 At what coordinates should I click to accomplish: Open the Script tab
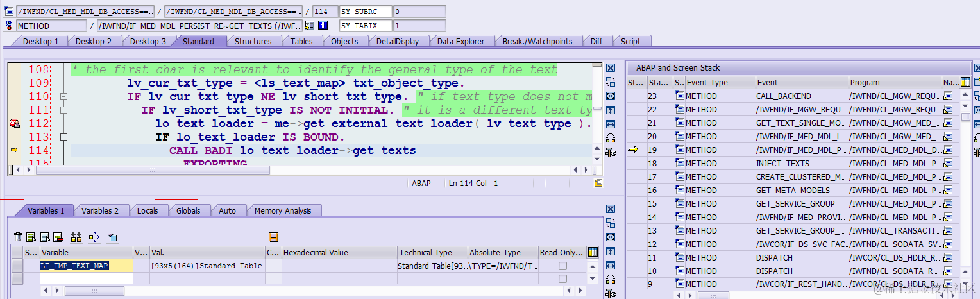click(x=630, y=41)
